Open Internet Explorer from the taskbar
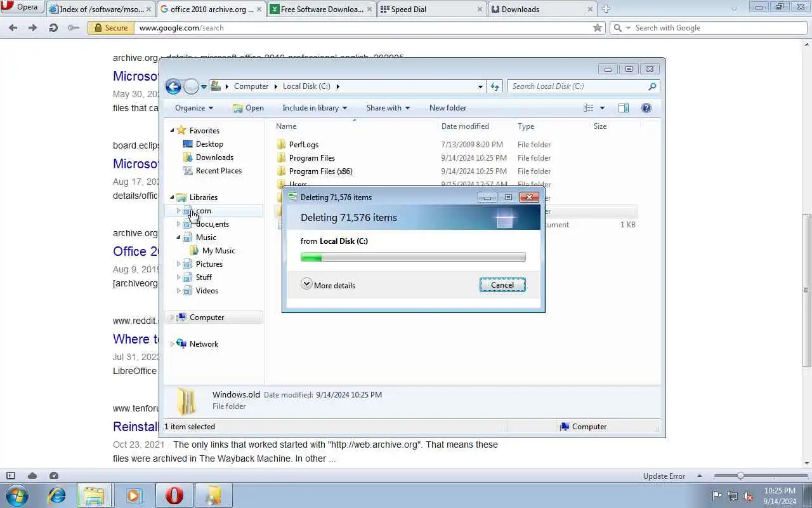 point(57,495)
